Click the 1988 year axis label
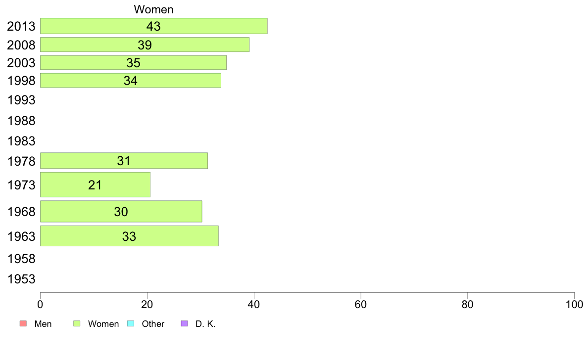The height and width of the screenshot is (364, 588). point(21,121)
